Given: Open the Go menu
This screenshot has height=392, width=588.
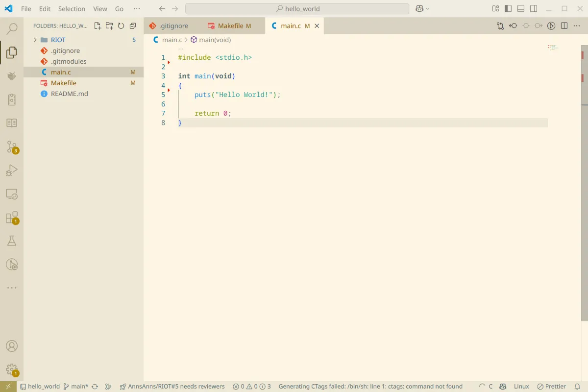Looking at the screenshot, I should [119, 8].
